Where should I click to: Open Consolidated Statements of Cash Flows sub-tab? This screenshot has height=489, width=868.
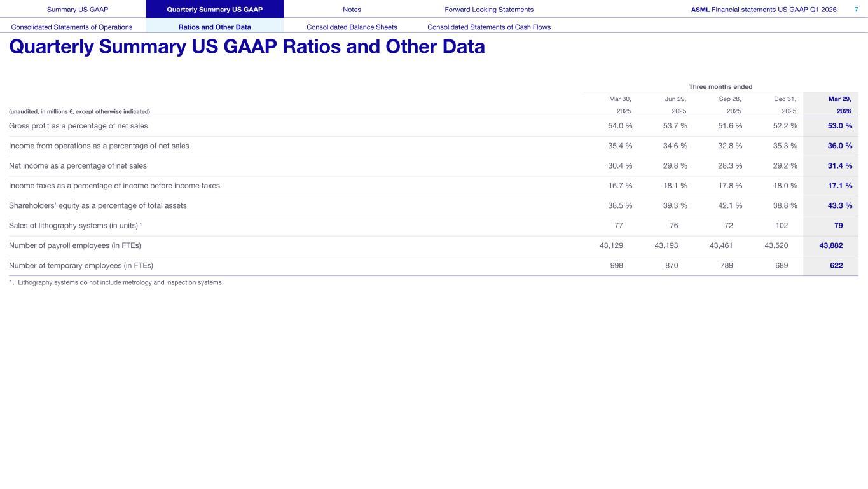(489, 27)
